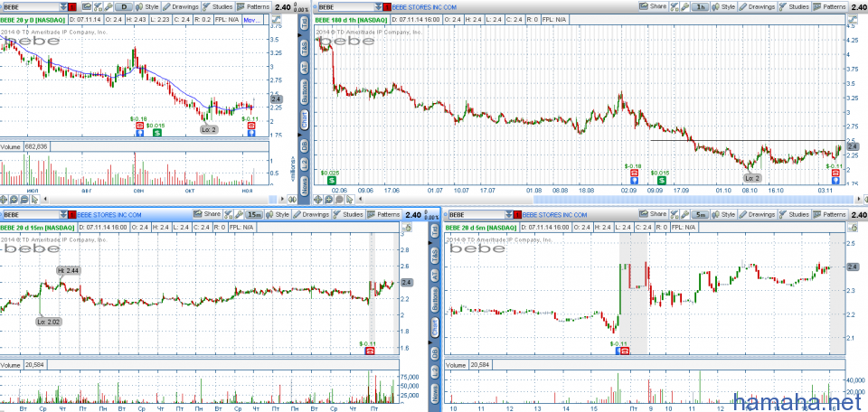The height and width of the screenshot is (412, 868).
Task: Open L2 tab in upper side panel
Action: pos(304,164)
